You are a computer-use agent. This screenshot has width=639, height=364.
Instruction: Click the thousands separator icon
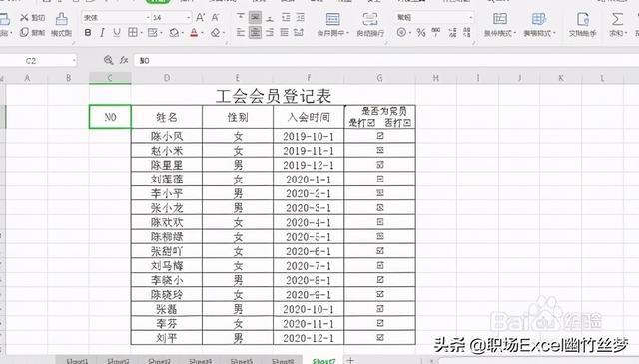(x=436, y=33)
